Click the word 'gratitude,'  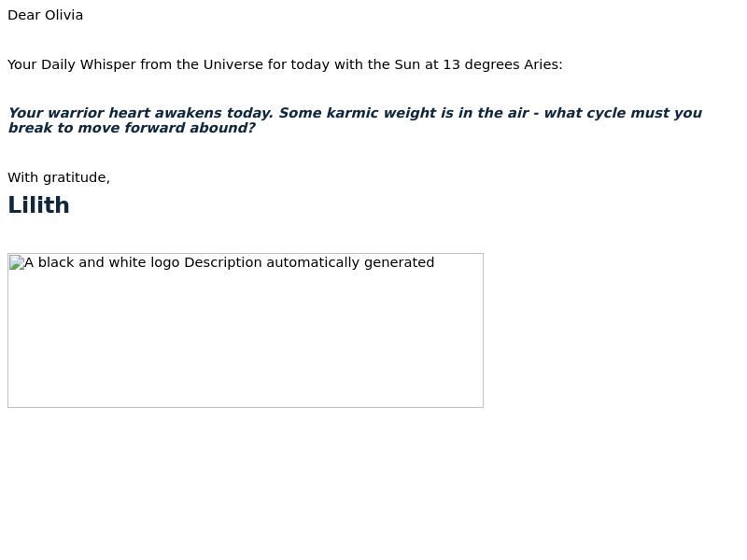click(77, 177)
